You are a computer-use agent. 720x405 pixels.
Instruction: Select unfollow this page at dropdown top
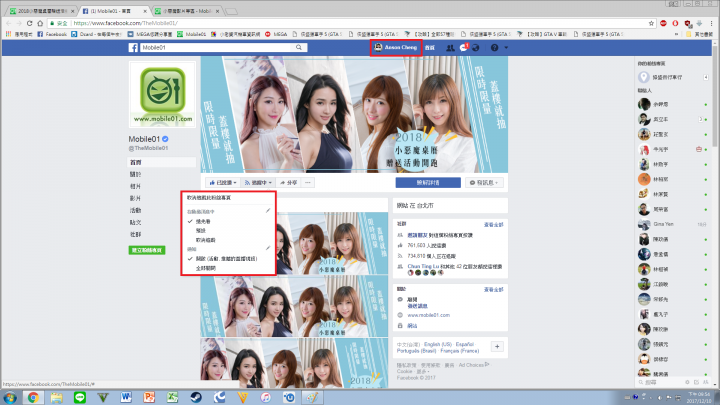(209, 197)
